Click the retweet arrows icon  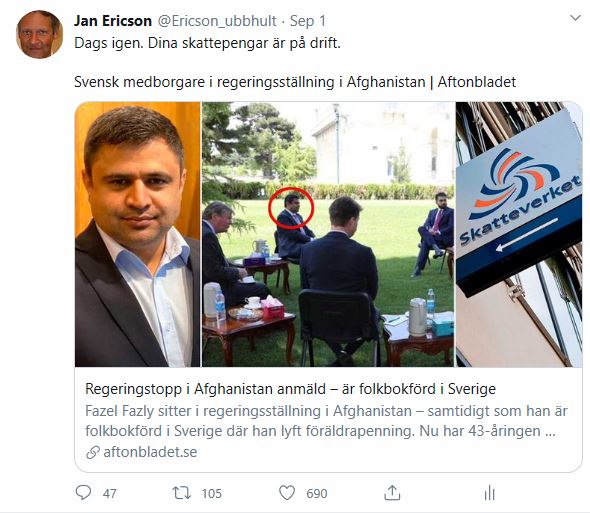coord(182,493)
